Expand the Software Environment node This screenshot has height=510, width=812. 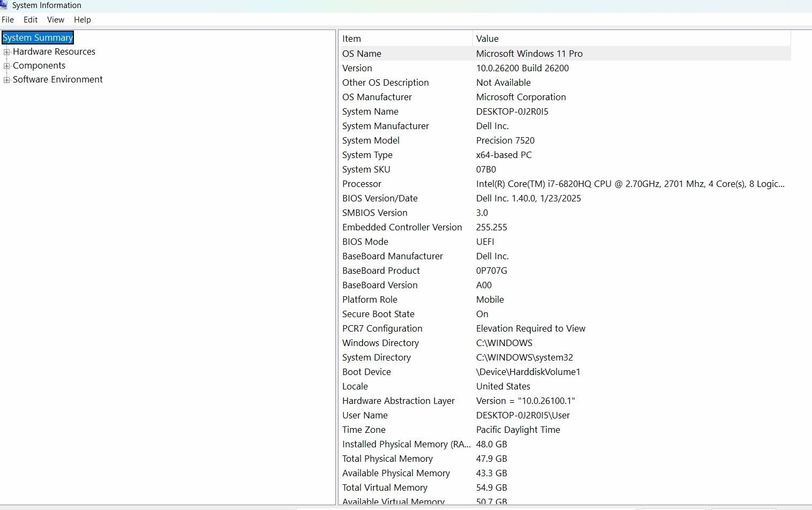coord(7,80)
